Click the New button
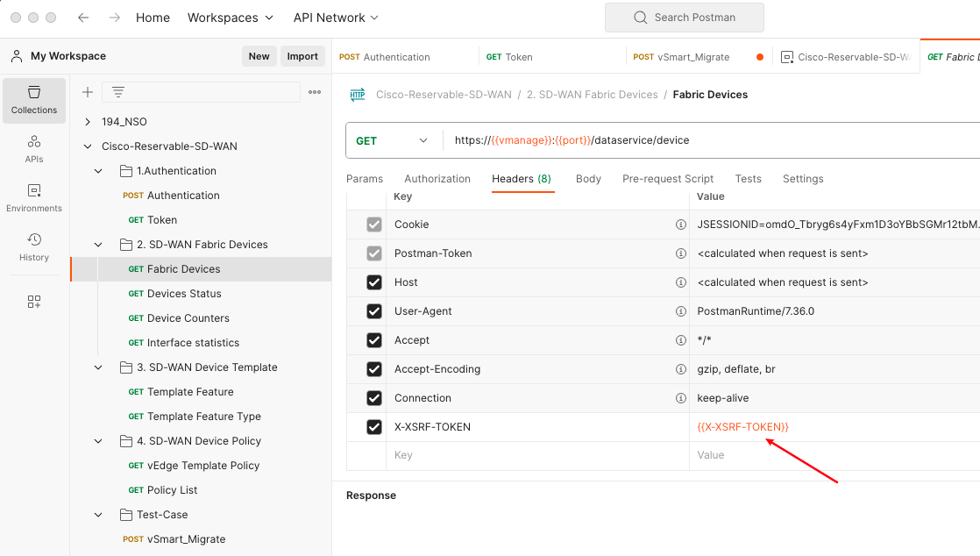 [x=259, y=56]
